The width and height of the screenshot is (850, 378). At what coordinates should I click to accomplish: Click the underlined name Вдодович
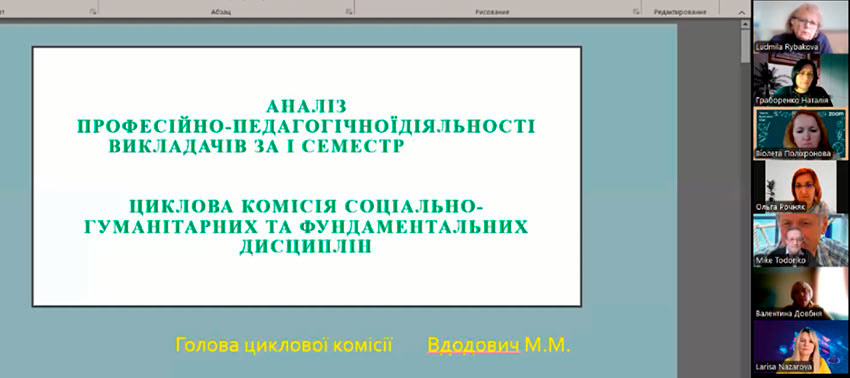[474, 345]
